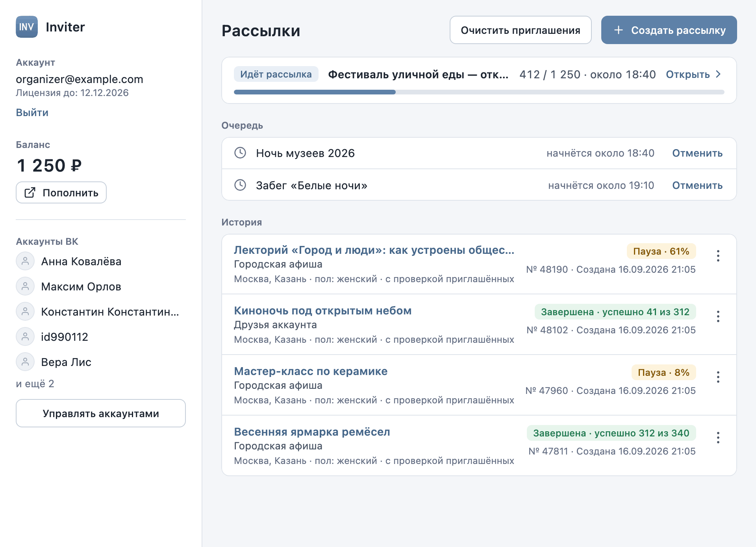Open Лекторий «Город и люди» mailing title

tap(374, 250)
